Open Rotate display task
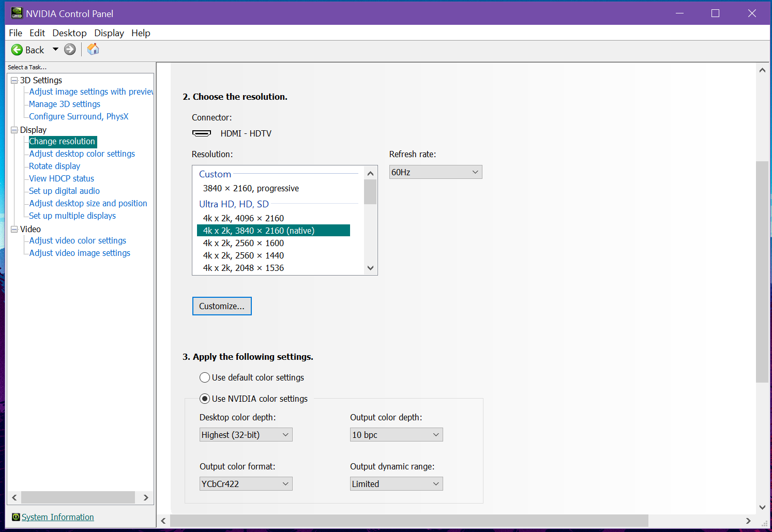The height and width of the screenshot is (532, 772). pos(54,166)
